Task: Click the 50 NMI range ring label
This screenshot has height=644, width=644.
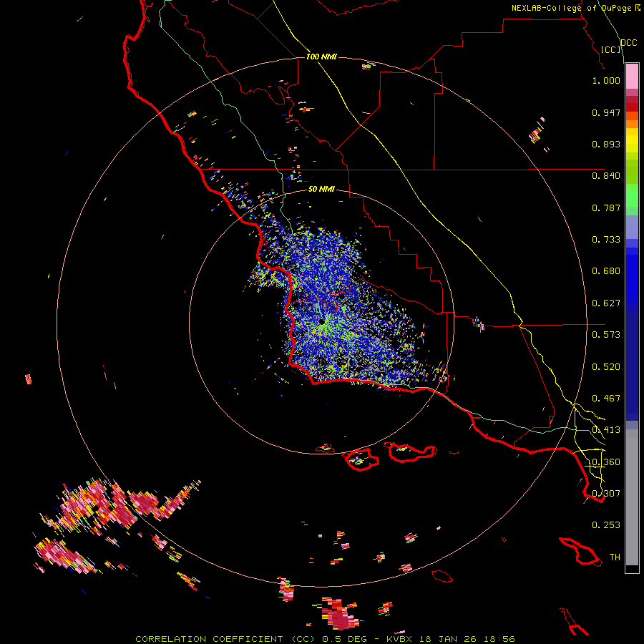Action: coord(321,190)
